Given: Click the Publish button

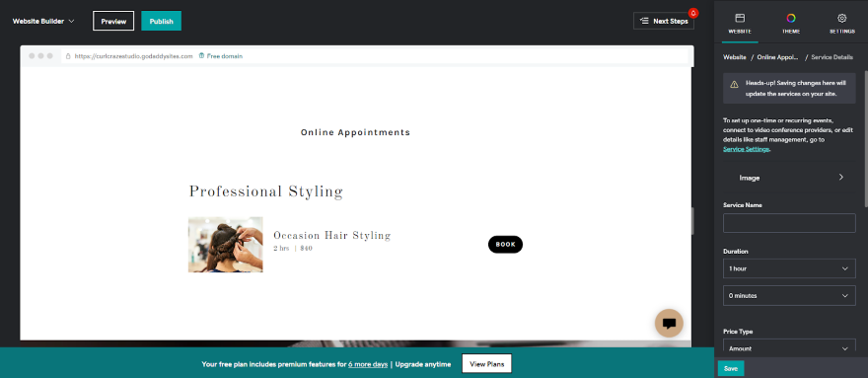Looking at the screenshot, I should click(x=161, y=21).
